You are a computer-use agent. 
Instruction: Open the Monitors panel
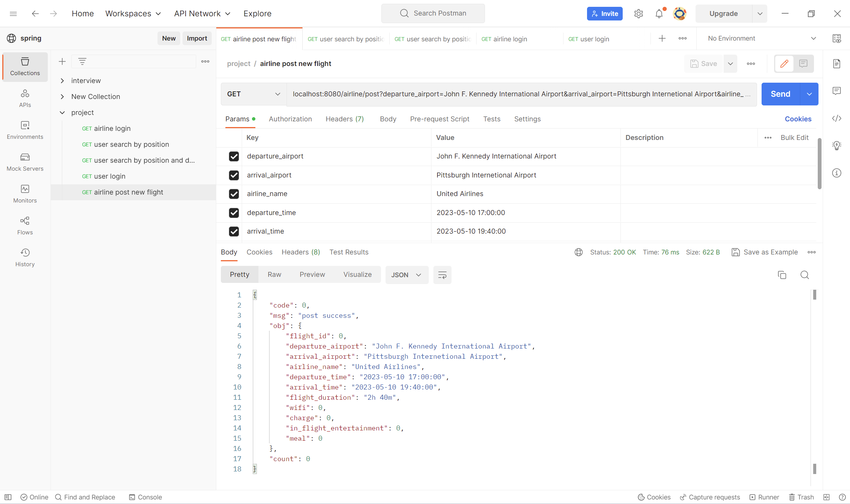[x=25, y=194]
